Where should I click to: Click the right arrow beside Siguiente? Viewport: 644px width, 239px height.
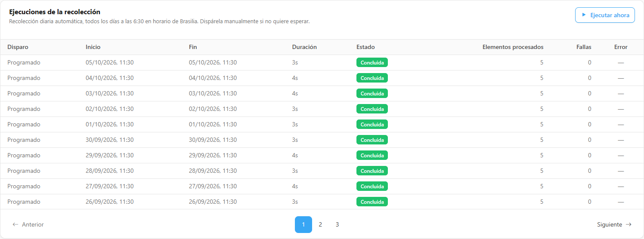629,224
